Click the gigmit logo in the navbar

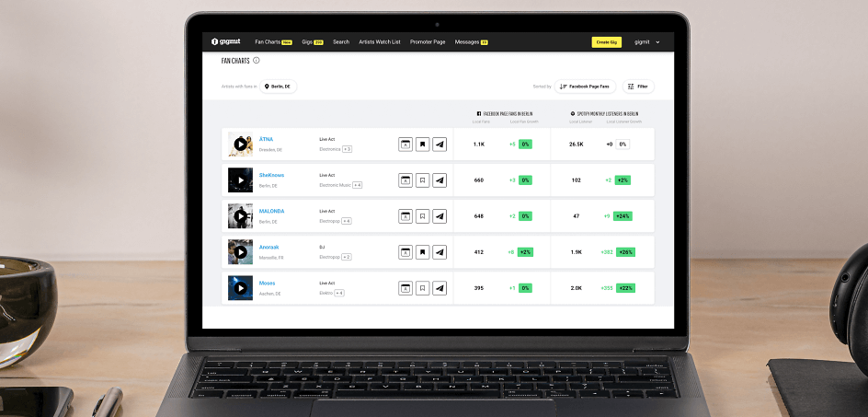[226, 41]
